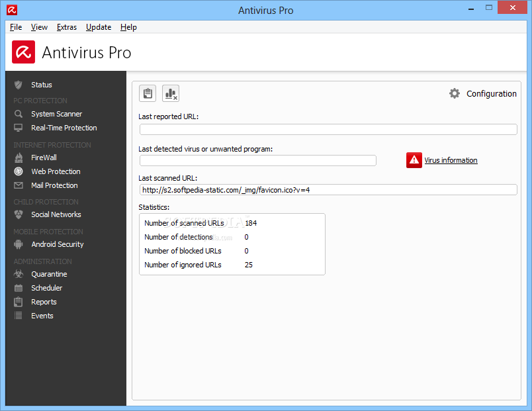Click the Scheduler calendar icon
This screenshot has width=532, height=411.
pyautogui.click(x=19, y=288)
